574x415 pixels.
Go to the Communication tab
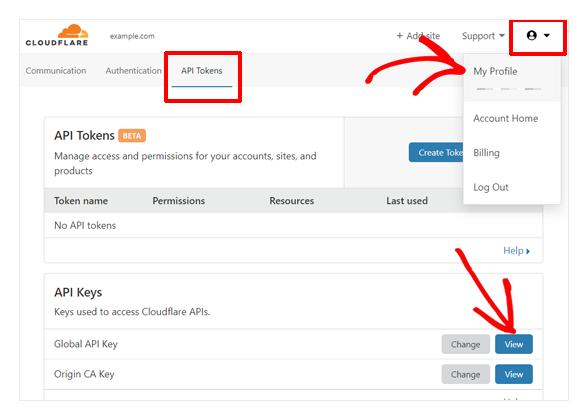[x=56, y=71]
